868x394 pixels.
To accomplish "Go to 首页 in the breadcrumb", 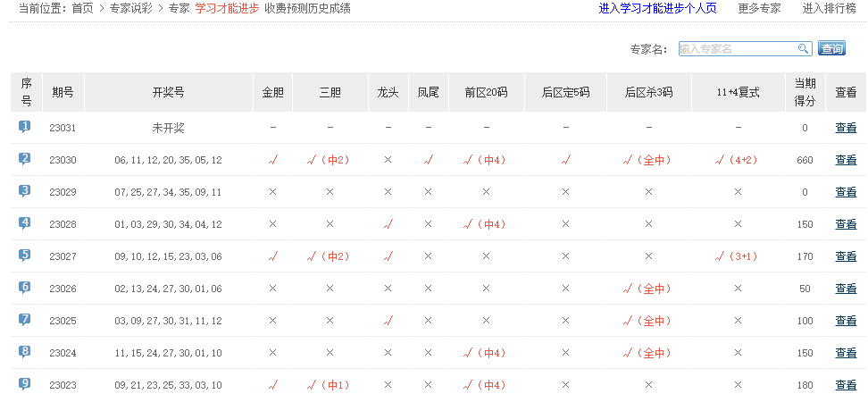I will click(82, 8).
